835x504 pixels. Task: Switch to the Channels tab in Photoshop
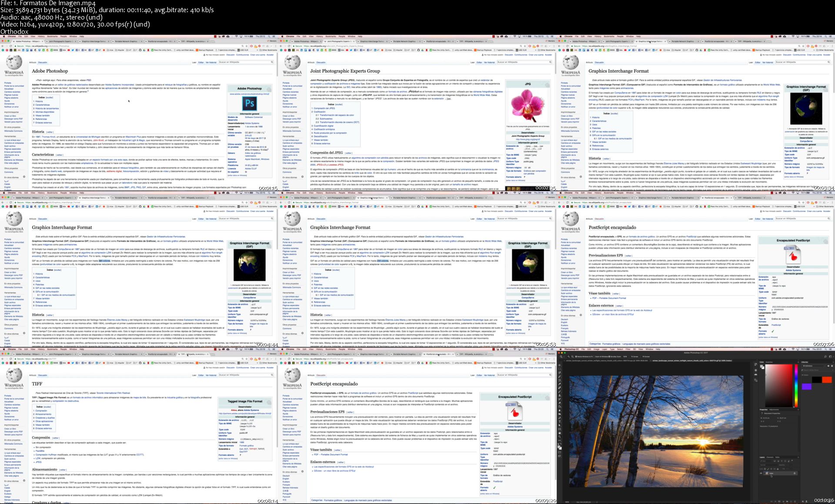click(770, 457)
